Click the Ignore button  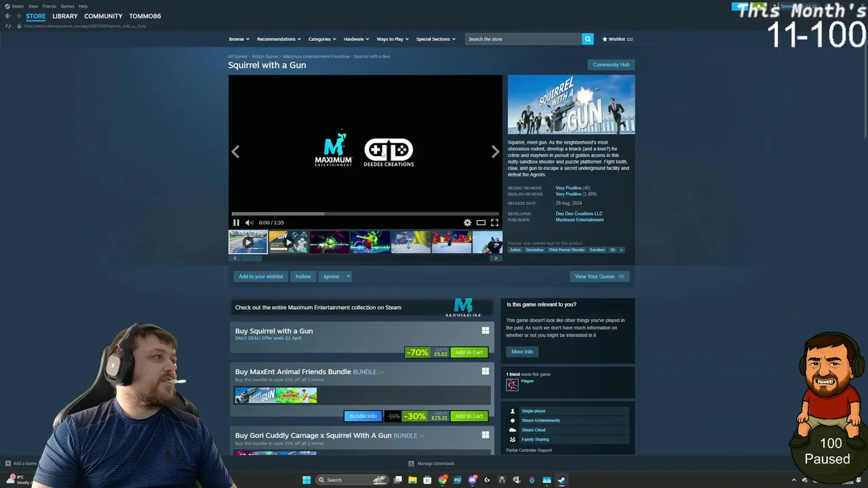click(x=331, y=277)
